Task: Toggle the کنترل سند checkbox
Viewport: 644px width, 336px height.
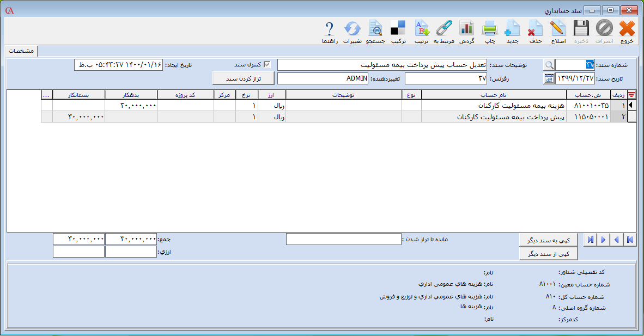Action: coord(267,65)
